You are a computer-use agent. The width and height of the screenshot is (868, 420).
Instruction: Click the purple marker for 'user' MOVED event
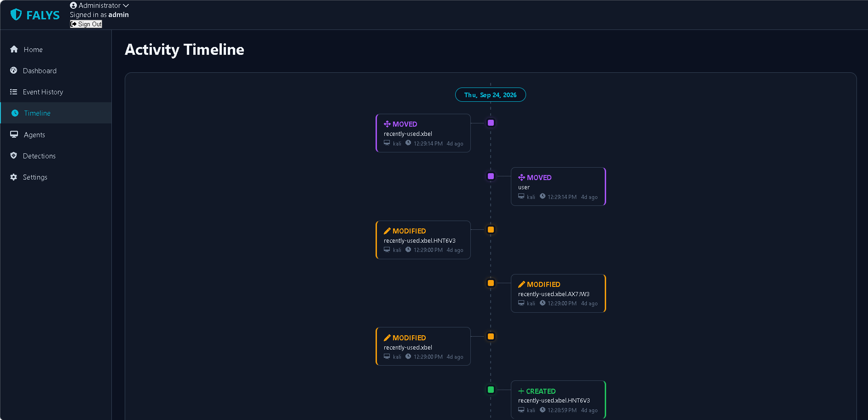click(491, 176)
